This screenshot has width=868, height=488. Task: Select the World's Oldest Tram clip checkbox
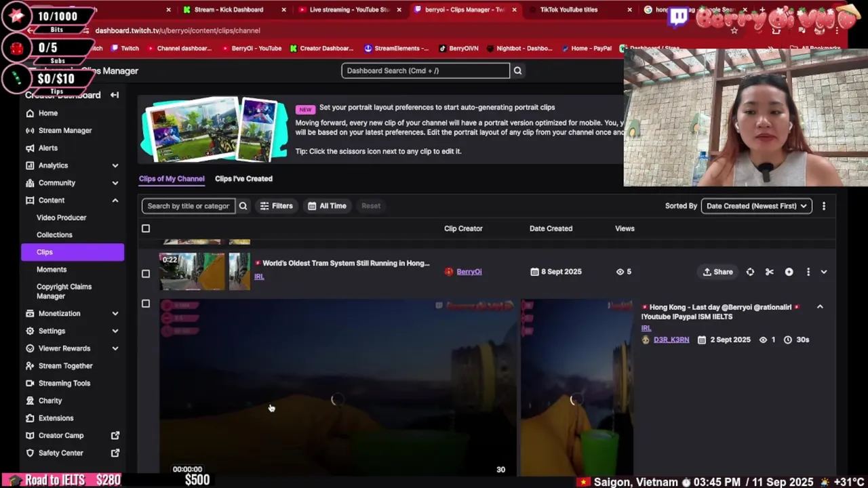click(x=146, y=274)
